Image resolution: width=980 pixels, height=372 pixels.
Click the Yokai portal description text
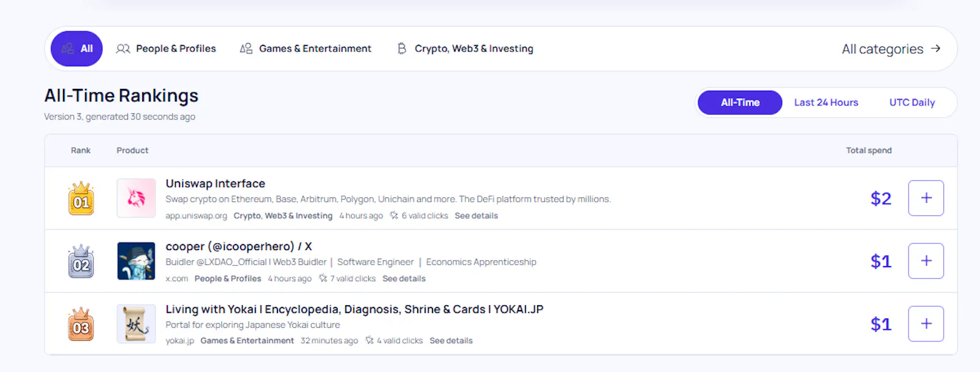(x=252, y=325)
